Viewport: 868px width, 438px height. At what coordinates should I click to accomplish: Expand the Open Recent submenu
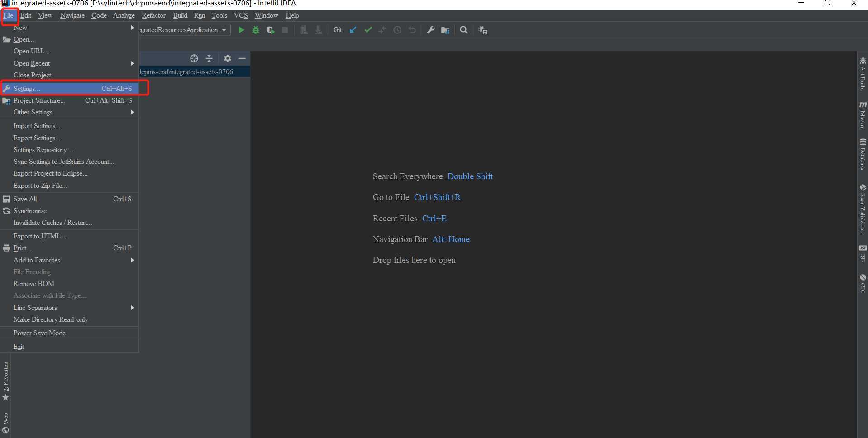coord(69,63)
